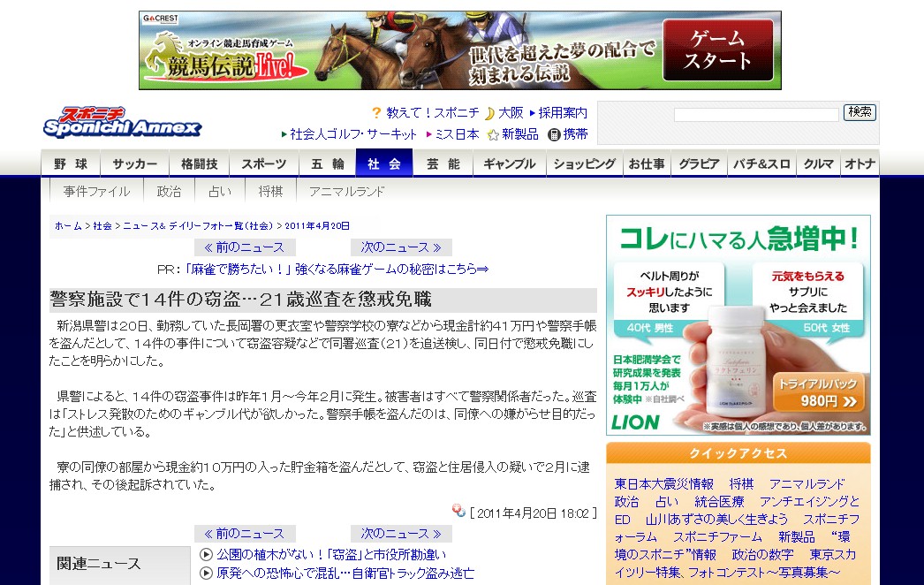
Task: Open the 格闘技 navigation tab
Action: tap(199, 164)
